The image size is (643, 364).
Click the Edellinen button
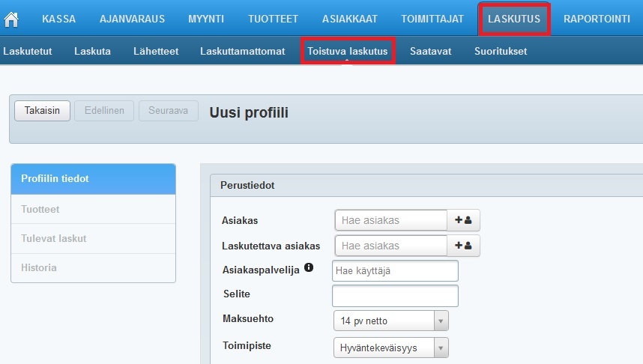click(105, 111)
